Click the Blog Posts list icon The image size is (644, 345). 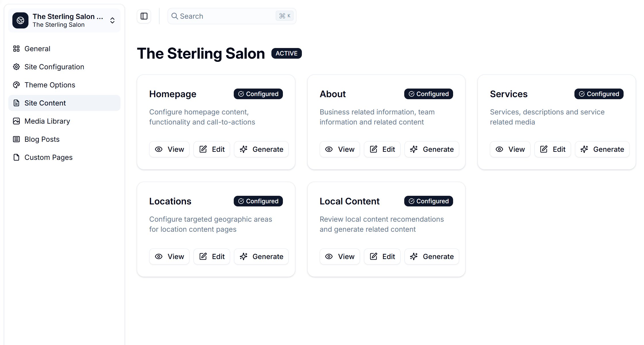coord(16,139)
